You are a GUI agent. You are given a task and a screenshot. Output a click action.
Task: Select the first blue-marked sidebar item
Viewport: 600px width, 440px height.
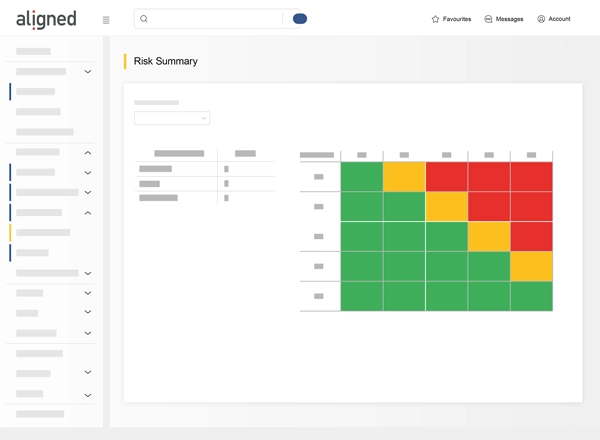(x=35, y=91)
